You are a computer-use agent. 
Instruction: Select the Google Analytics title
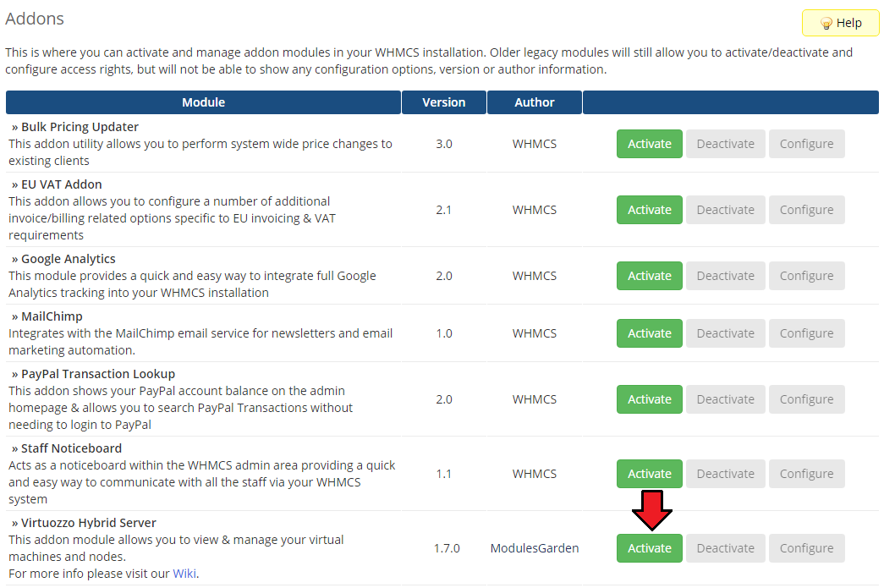click(x=69, y=259)
